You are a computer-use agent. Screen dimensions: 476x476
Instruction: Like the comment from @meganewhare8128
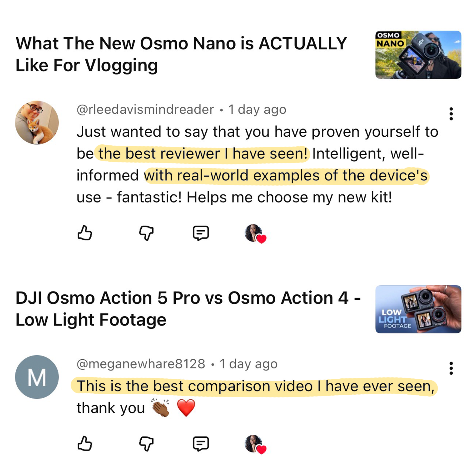point(85,443)
